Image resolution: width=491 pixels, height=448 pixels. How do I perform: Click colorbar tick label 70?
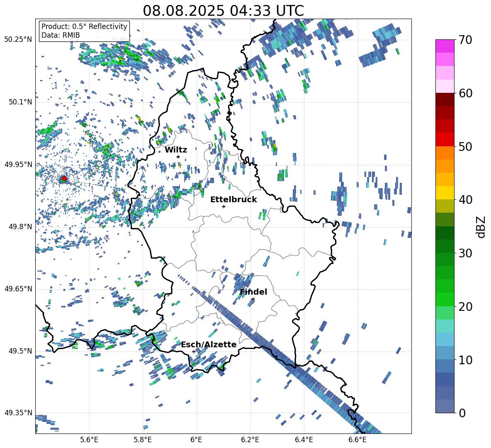465,40
